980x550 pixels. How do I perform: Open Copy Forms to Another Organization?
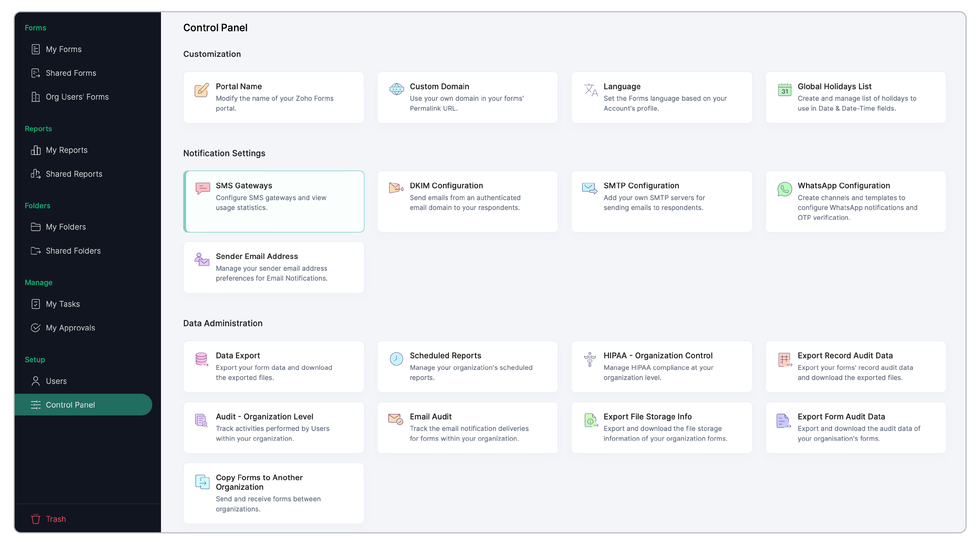click(274, 493)
